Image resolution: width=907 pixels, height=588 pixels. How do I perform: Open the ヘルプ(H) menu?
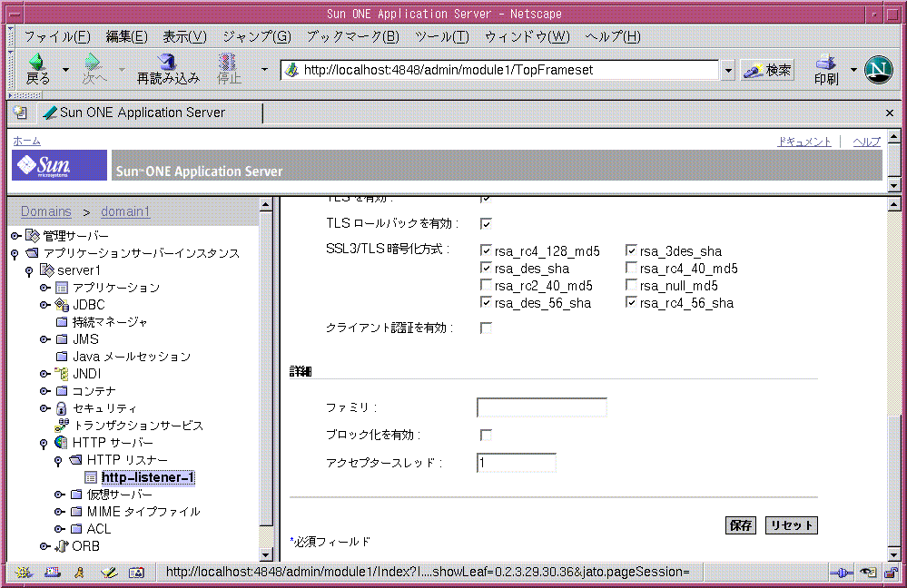pyautogui.click(x=613, y=37)
